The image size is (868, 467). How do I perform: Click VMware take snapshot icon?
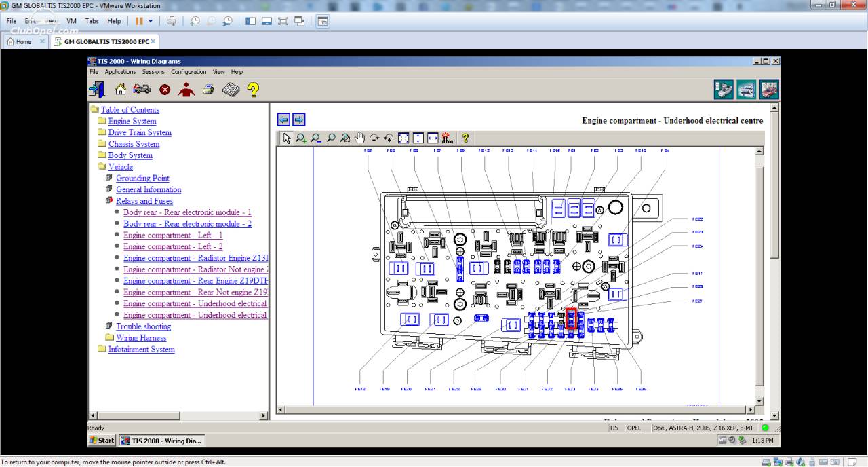point(195,21)
